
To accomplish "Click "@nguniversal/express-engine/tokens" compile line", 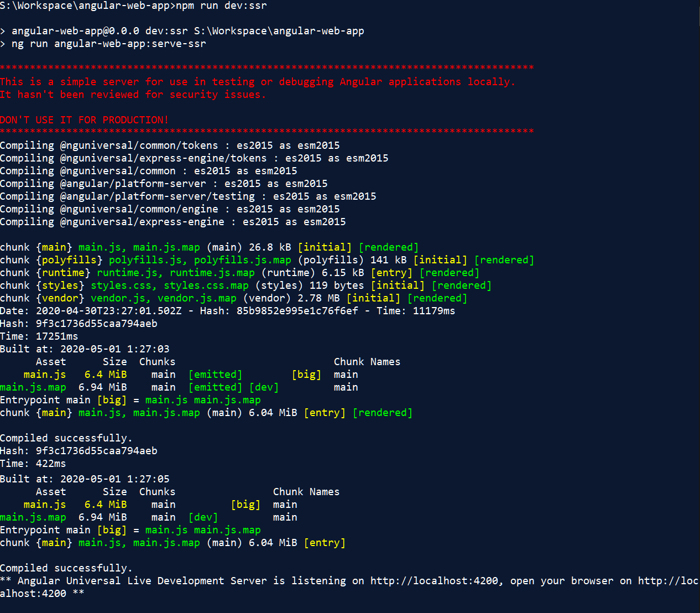I will point(194,158).
